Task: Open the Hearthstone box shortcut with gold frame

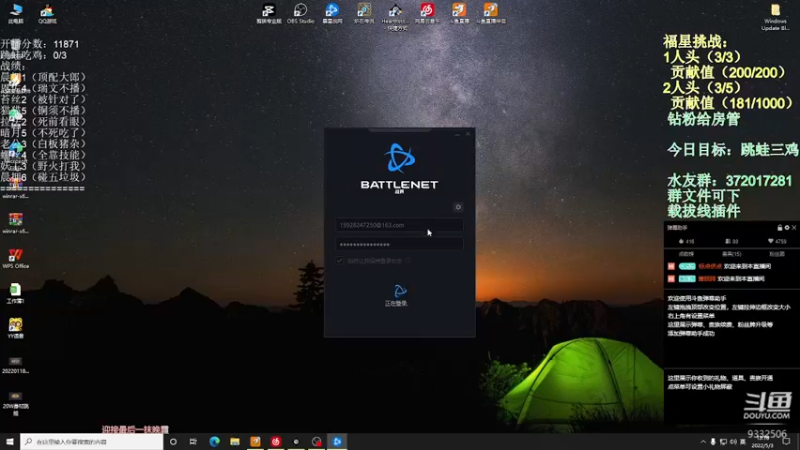Action: (364, 13)
